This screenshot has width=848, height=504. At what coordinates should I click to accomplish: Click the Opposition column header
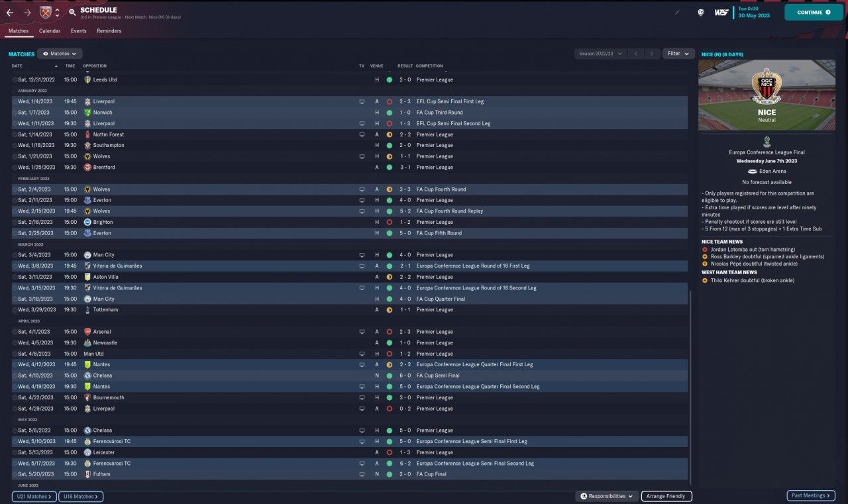(x=95, y=66)
